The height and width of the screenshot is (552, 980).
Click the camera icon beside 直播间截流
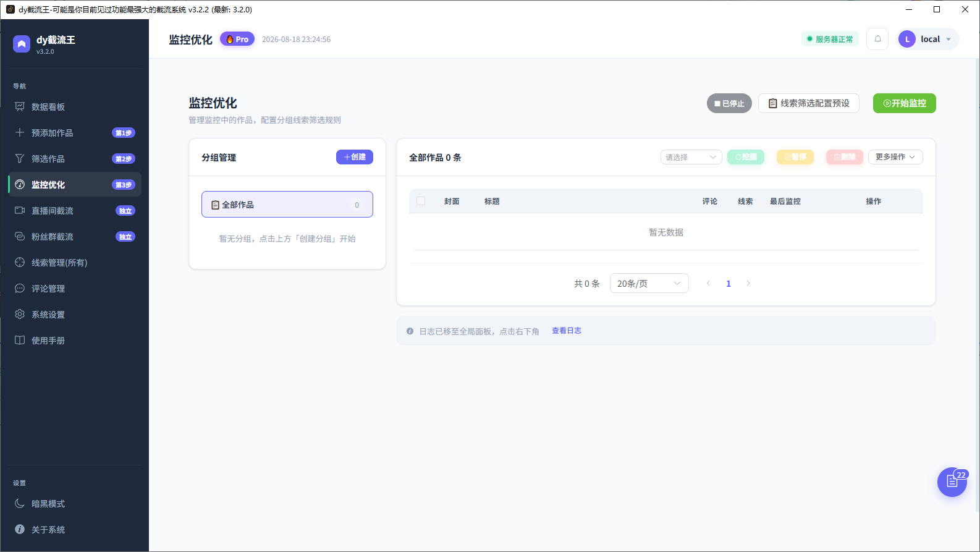[20, 211]
